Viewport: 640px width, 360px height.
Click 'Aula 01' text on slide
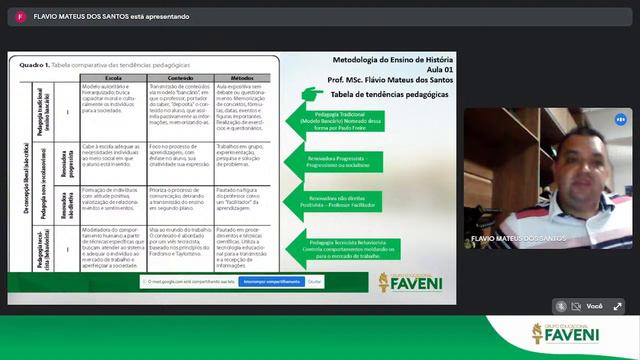pyautogui.click(x=440, y=70)
